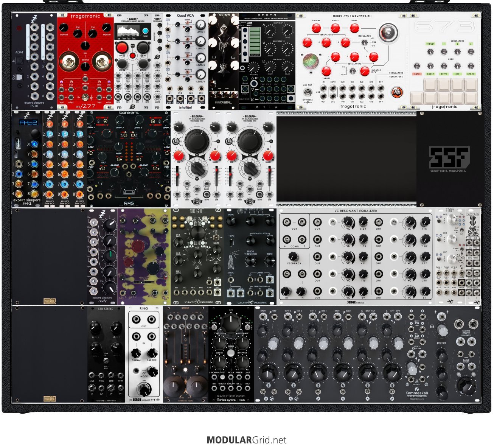The width and height of the screenshot is (494, 448).
Task: Click the 12v power switch on the m/277
Action: [85, 98]
